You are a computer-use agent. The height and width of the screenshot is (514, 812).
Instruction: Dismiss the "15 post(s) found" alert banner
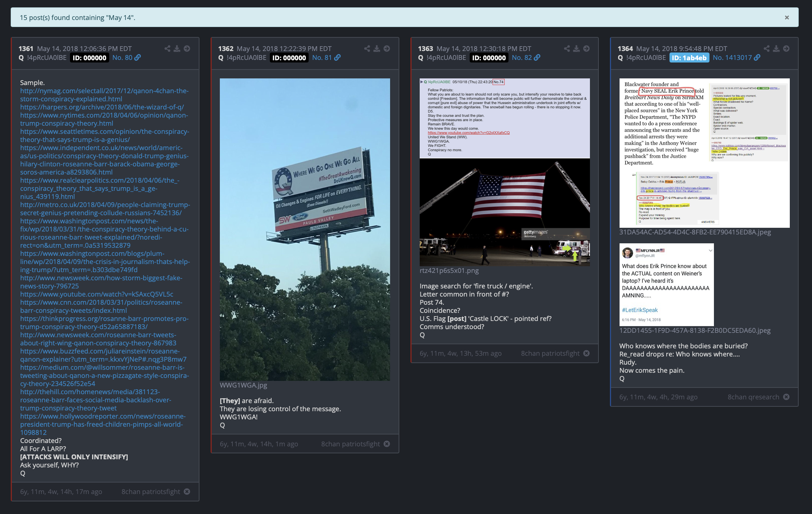(787, 17)
